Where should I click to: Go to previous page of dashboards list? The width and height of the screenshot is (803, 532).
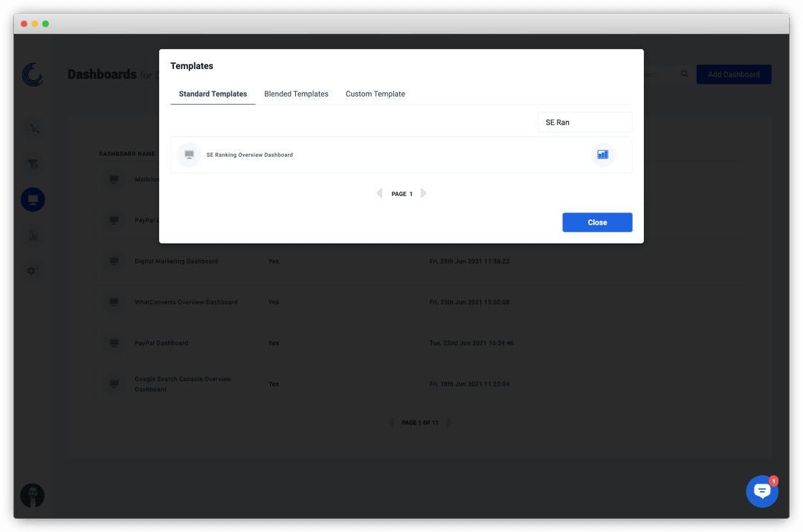point(391,423)
